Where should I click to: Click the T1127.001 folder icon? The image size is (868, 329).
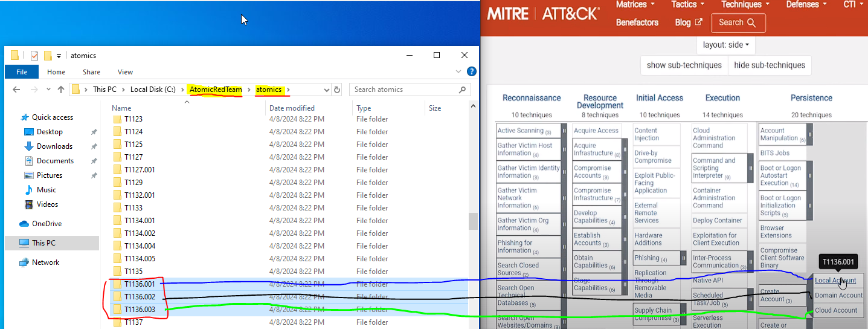[x=117, y=170]
